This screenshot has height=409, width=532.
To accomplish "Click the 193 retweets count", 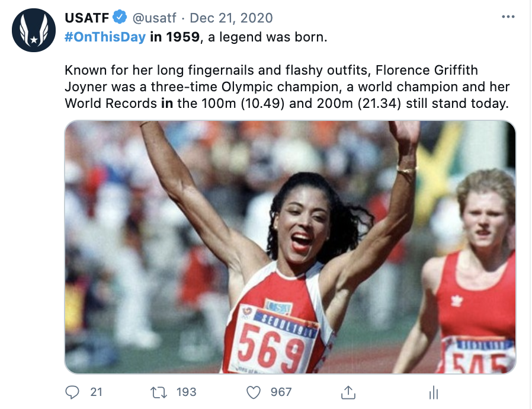I will [186, 392].
